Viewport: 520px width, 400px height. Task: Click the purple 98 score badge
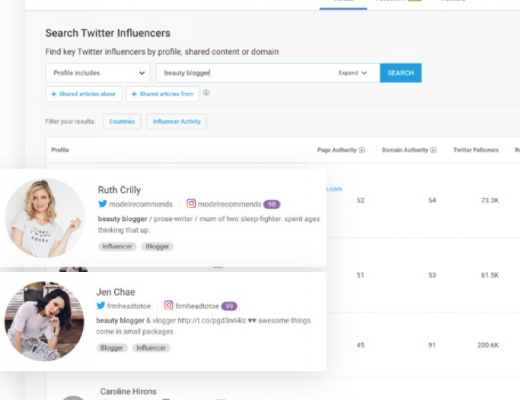point(272,204)
